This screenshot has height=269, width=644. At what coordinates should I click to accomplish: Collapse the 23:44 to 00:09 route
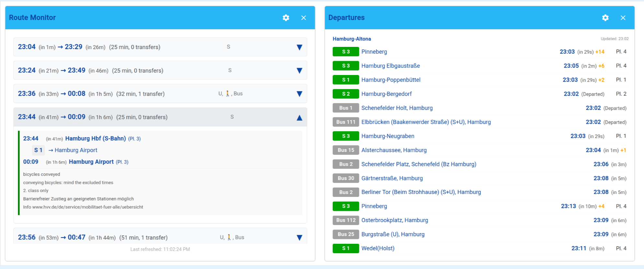(299, 117)
